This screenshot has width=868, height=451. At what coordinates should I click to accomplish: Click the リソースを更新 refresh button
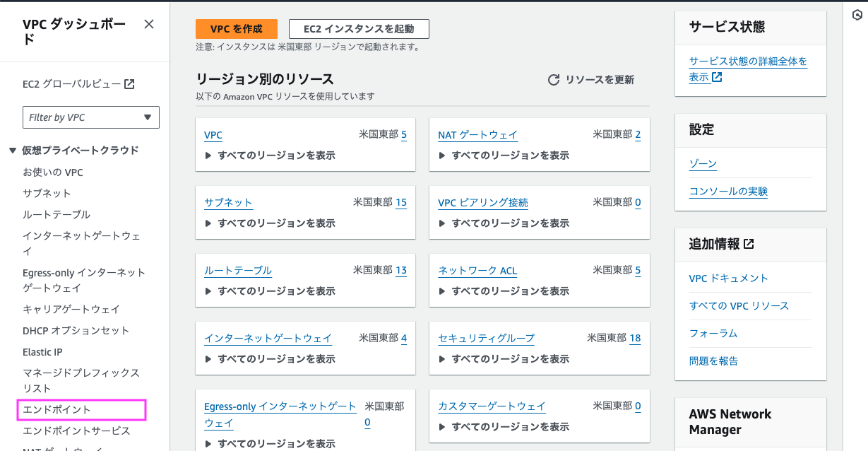[x=591, y=80]
